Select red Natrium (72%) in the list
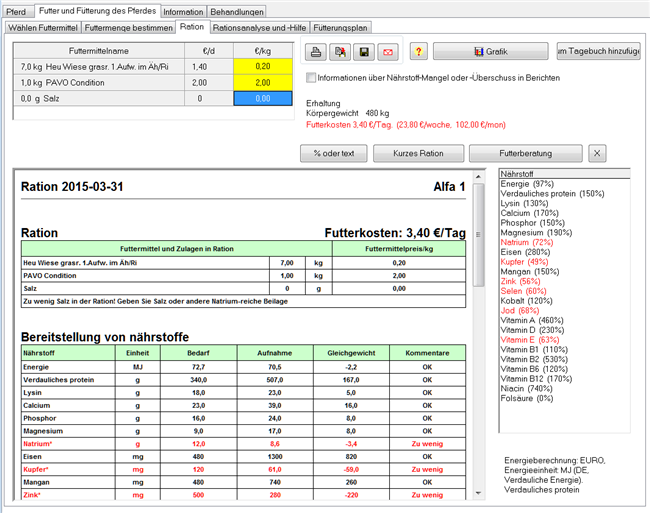Image resolution: width=650 pixels, height=513 pixels. (526, 242)
